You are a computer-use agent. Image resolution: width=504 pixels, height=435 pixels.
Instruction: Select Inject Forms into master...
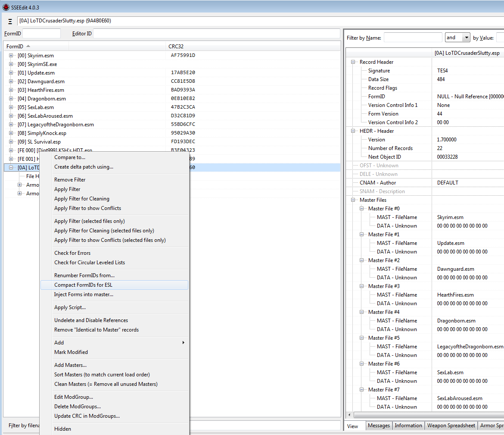pyautogui.click(x=114, y=294)
